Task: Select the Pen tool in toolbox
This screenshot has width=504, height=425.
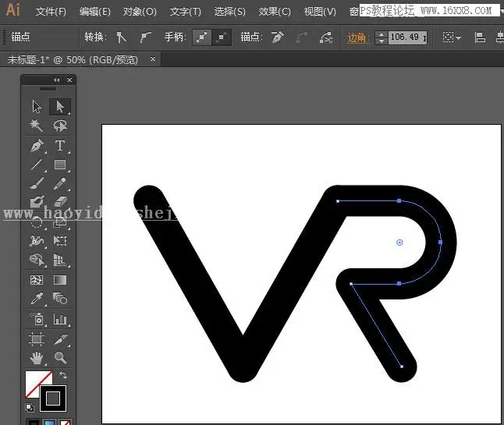Action: [37, 146]
